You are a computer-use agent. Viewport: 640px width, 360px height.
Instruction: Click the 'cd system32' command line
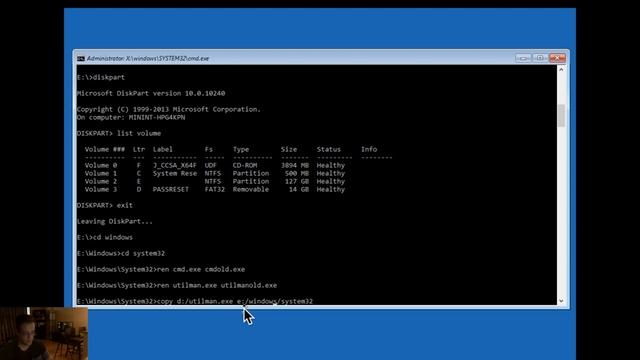tap(121, 253)
